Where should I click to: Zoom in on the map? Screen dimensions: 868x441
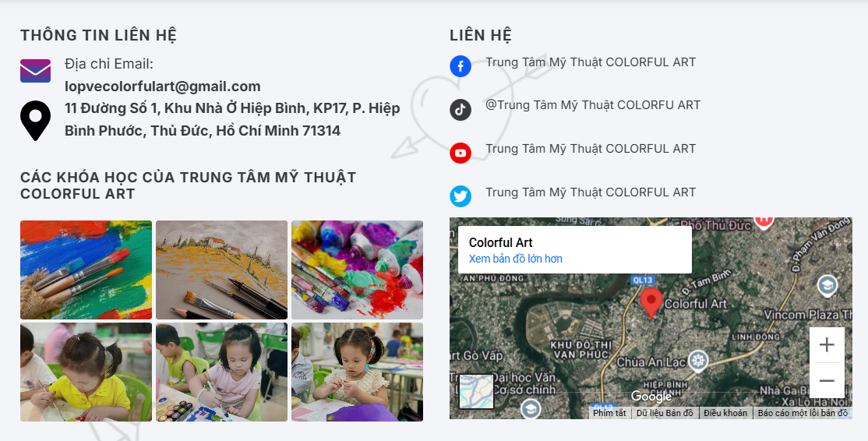click(x=827, y=344)
